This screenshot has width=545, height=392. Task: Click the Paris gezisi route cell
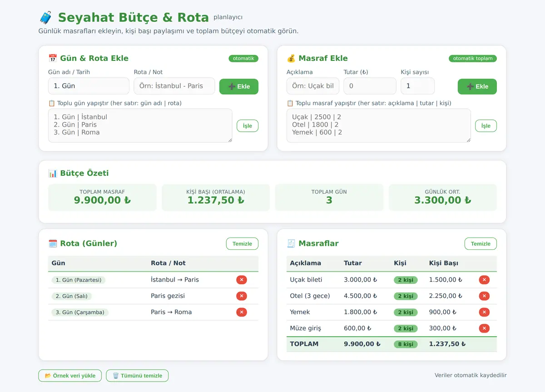(168, 296)
